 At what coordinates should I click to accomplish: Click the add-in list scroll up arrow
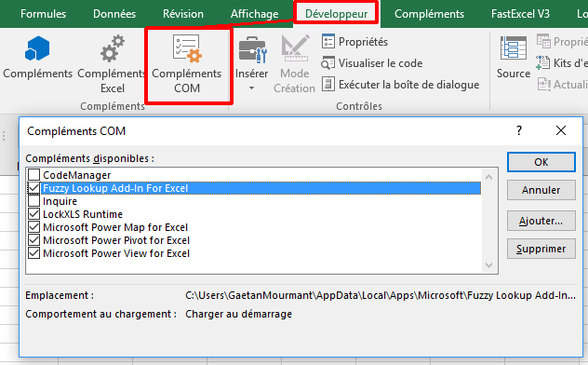tap(489, 177)
